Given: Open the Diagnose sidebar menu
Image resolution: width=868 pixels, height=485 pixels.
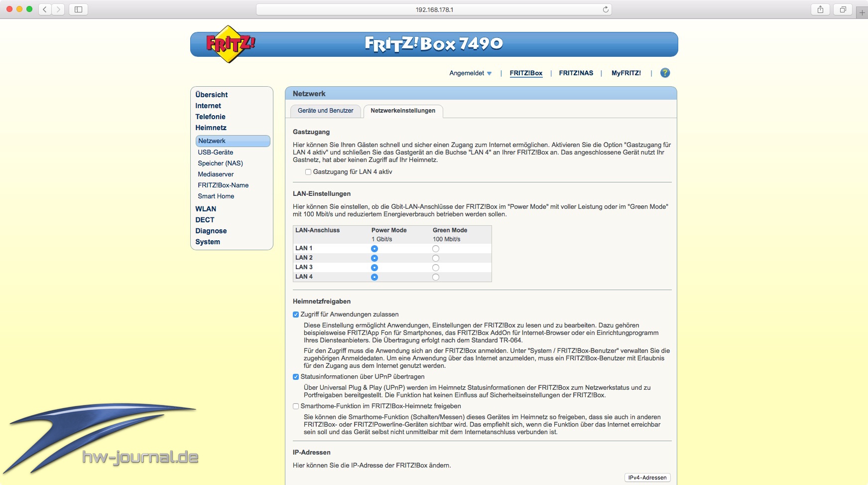Looking at the screenshot, I should pyautogui.click(x=211, y=231).
